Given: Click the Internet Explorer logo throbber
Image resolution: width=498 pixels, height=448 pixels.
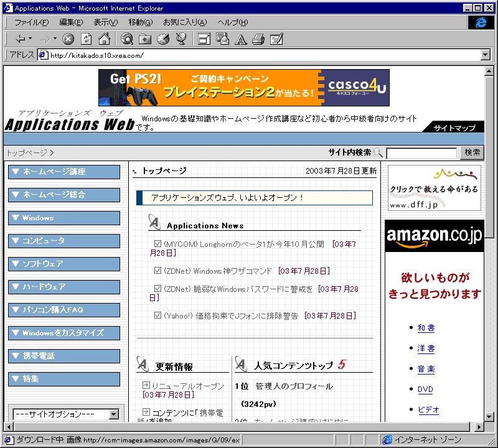Looking at the screenshot, I should [481, 22].
